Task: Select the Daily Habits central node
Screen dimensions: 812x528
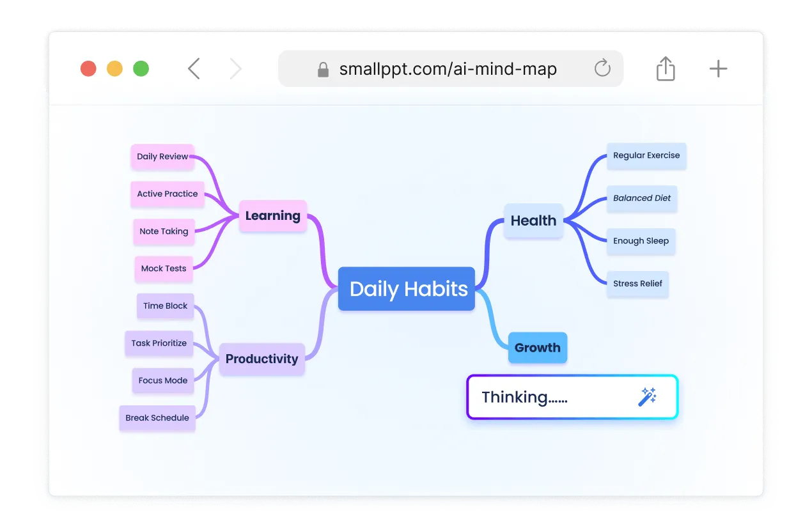Action: [x=406, y=289]
